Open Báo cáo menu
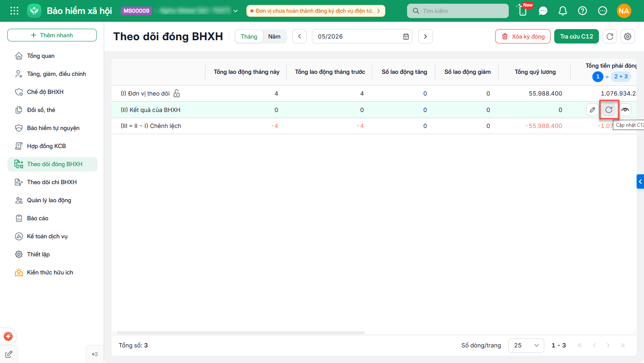 coord(52,218)
